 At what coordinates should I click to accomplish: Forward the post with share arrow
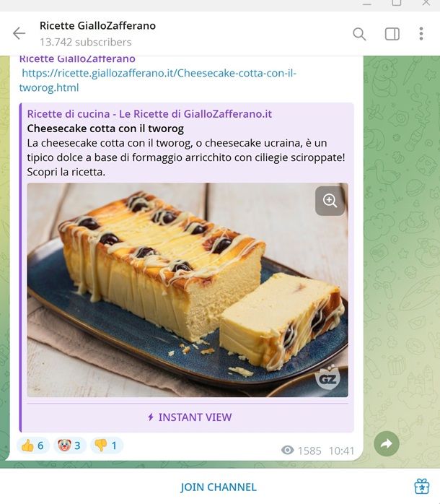(387, 443)
